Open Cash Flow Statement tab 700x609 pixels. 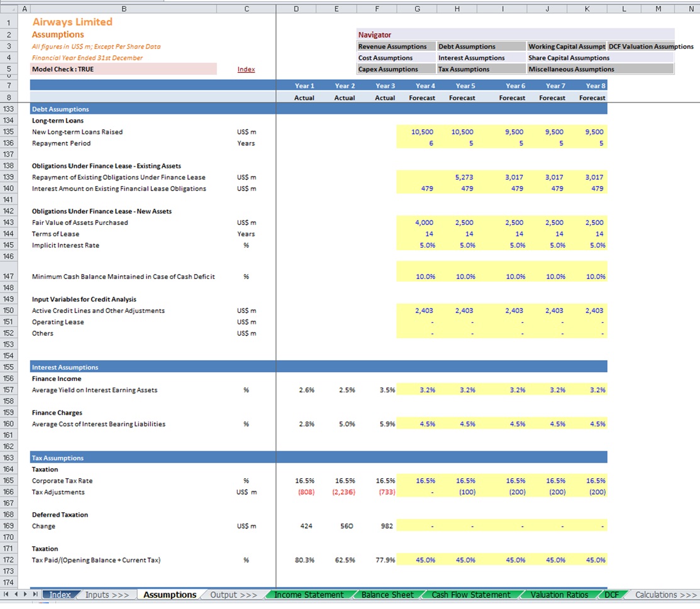[471, 595]
